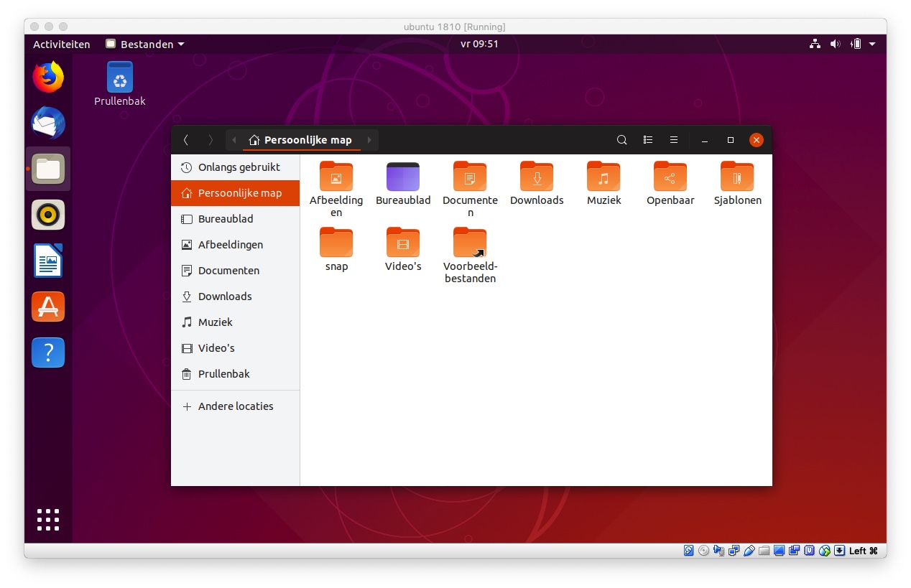Click the Activiteiten button
911x588 pixels.
coord(62,45)
